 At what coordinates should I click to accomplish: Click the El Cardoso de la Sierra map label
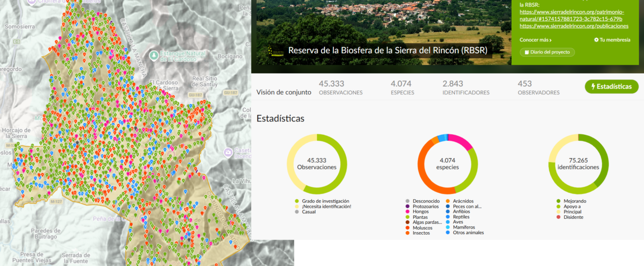click(x=164, y=85)
